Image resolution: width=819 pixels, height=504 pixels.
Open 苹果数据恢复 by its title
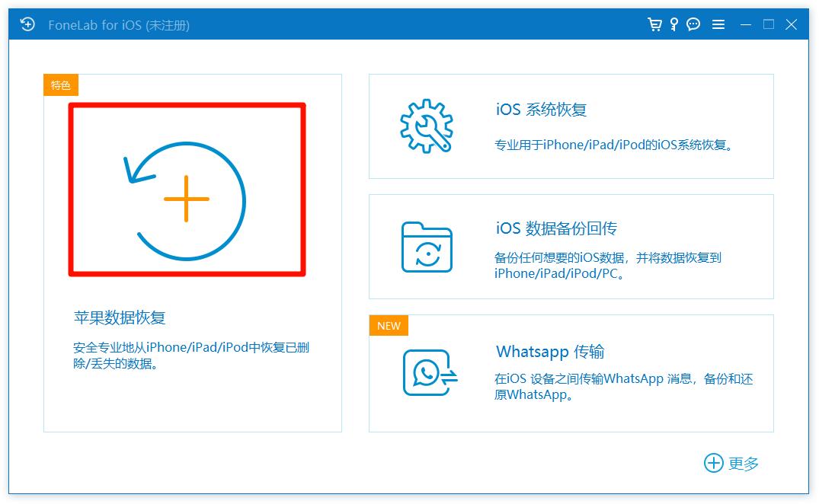pyautogui.click(x=120, y=317)
